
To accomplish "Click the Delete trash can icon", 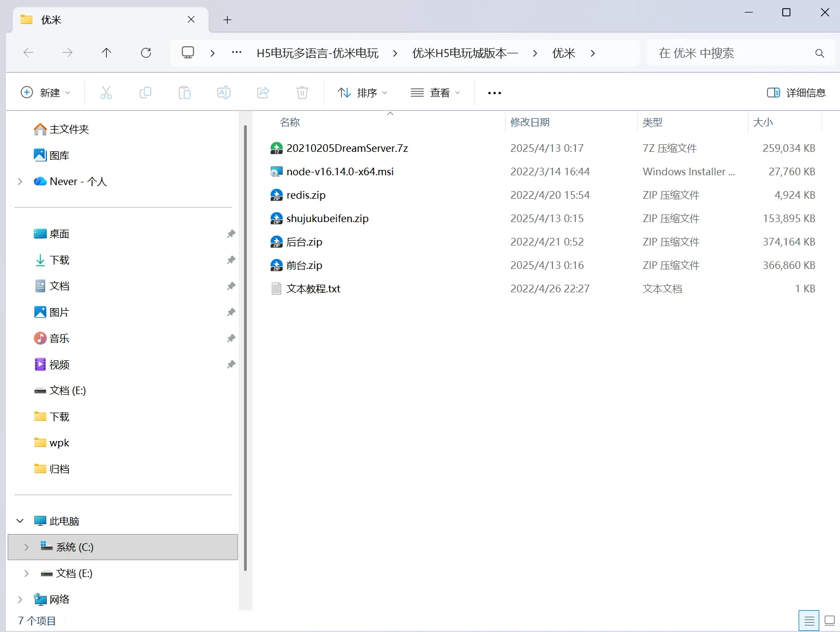I will click(302, 93).
